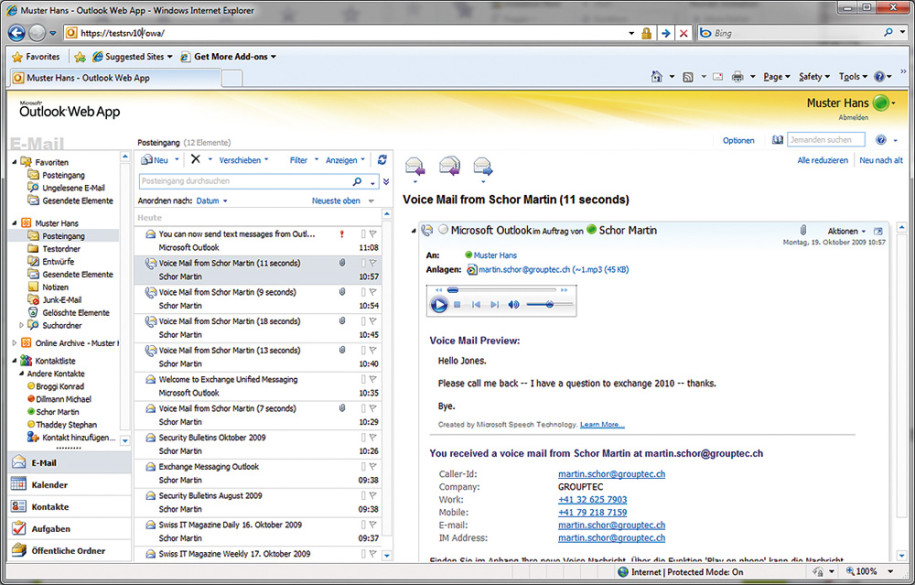Viewport: 915px width, 585px height.
Task: Toggle flag on Welcome to Exchange Unified Messaging
Action: [x=373, y=379]
